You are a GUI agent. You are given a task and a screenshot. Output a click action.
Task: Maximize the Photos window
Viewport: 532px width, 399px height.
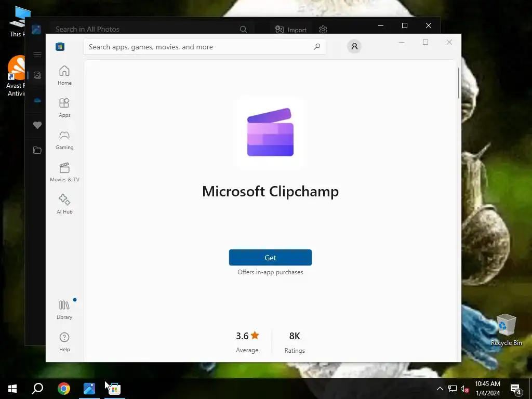[x=404, y=25]
